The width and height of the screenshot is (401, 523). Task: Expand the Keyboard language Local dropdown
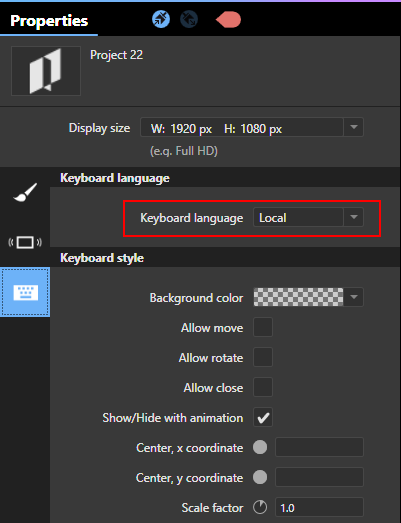point(354,217)
